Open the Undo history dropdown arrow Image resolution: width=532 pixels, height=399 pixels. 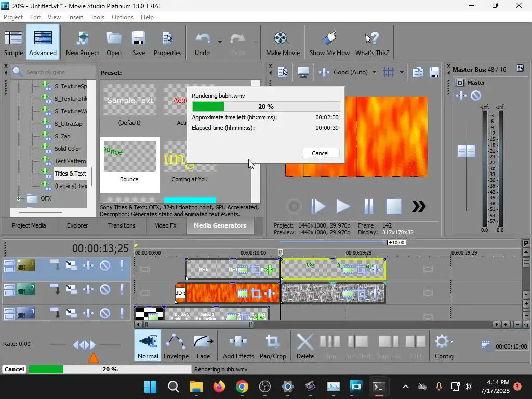tap(220, 42)
